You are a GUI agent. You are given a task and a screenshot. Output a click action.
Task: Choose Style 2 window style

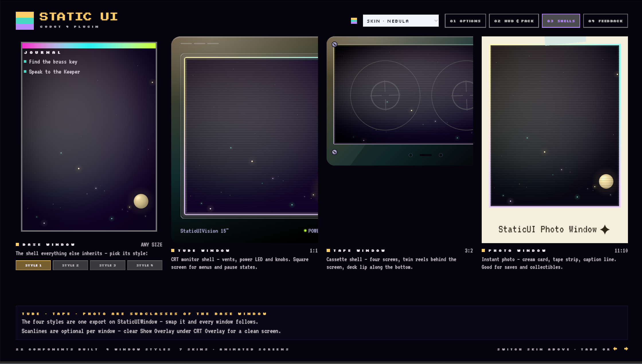pos(70,265)
